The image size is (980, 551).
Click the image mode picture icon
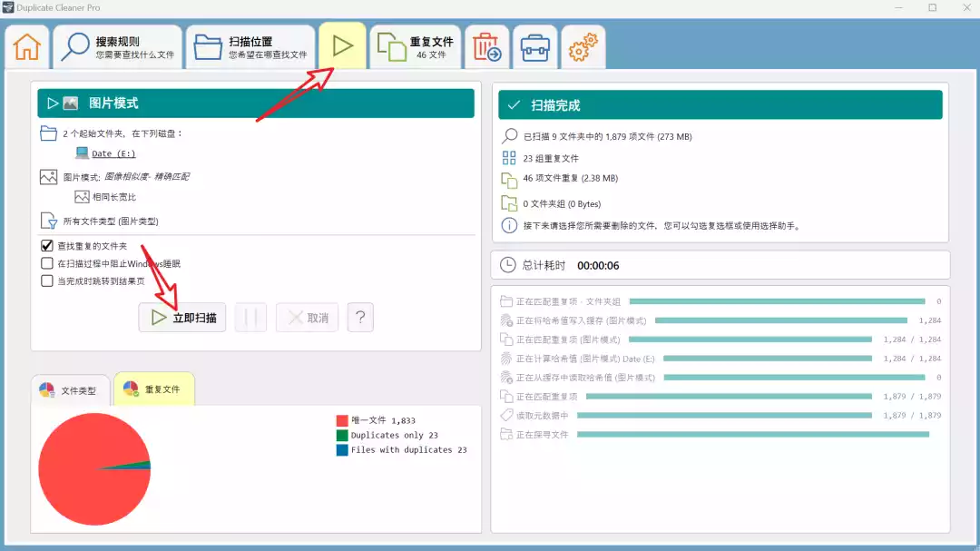point(71,103)
